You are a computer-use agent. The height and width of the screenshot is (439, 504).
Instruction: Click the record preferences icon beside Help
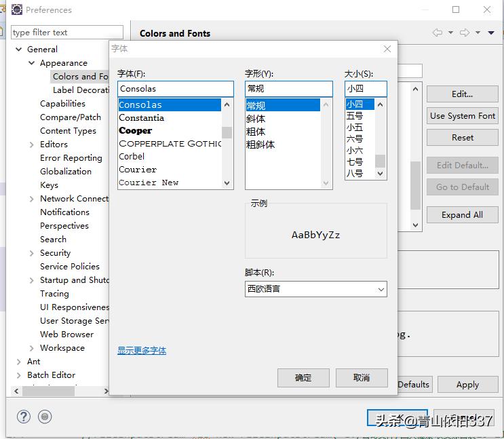click(x=45, y=417)
